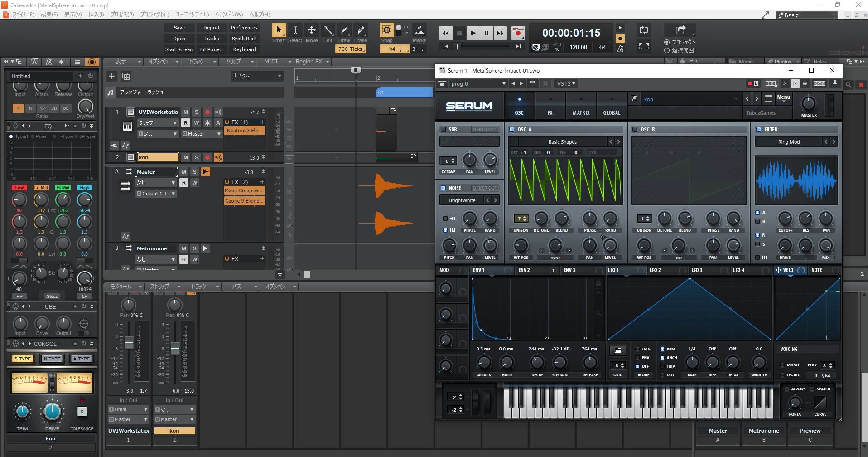
Task: Adjust the kon channel volume fader
Action: [x=175, y=348]
